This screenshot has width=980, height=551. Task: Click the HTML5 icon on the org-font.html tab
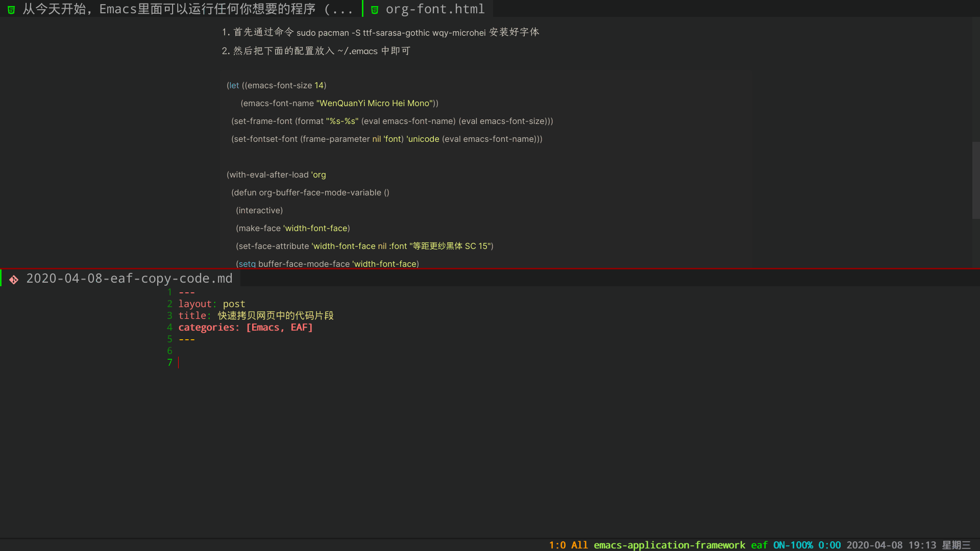point(374,9)
